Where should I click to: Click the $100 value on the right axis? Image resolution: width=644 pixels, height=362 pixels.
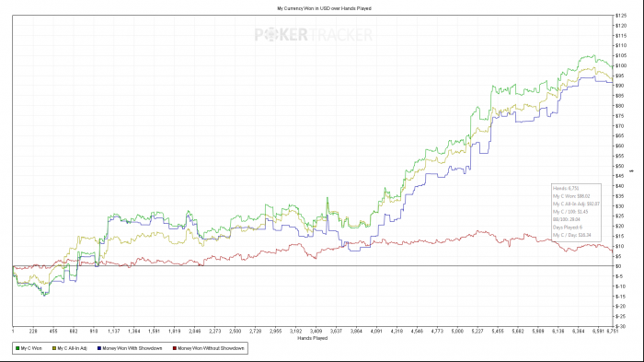[621, 65]
